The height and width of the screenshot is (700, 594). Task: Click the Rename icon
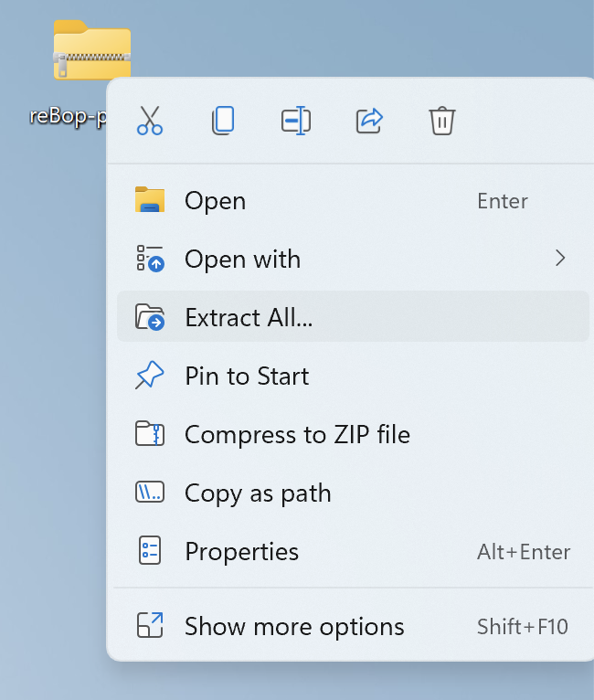coord(296,121)
